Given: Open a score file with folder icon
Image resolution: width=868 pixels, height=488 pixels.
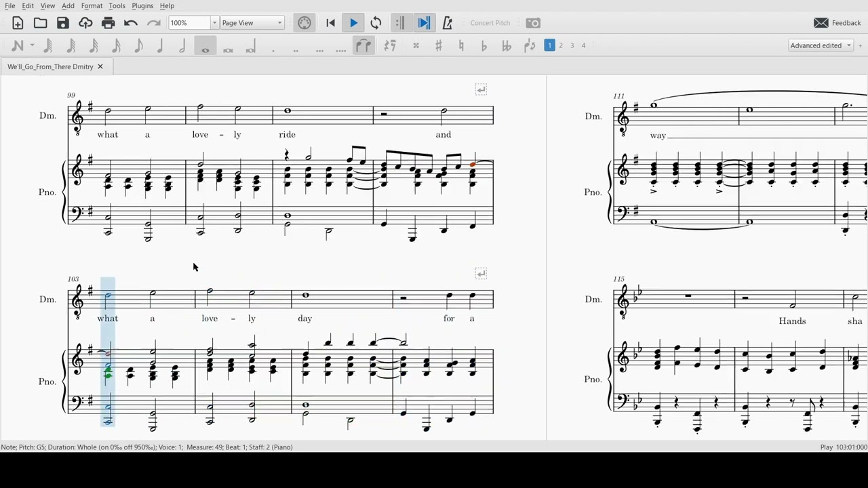Looking at the screenshot, I should tap(41, 23).
